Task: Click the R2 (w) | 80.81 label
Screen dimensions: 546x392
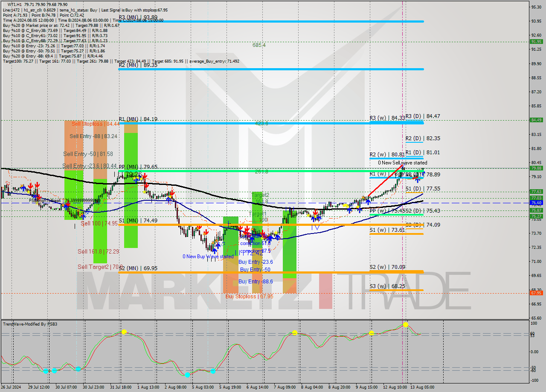Action: [387, 155]
